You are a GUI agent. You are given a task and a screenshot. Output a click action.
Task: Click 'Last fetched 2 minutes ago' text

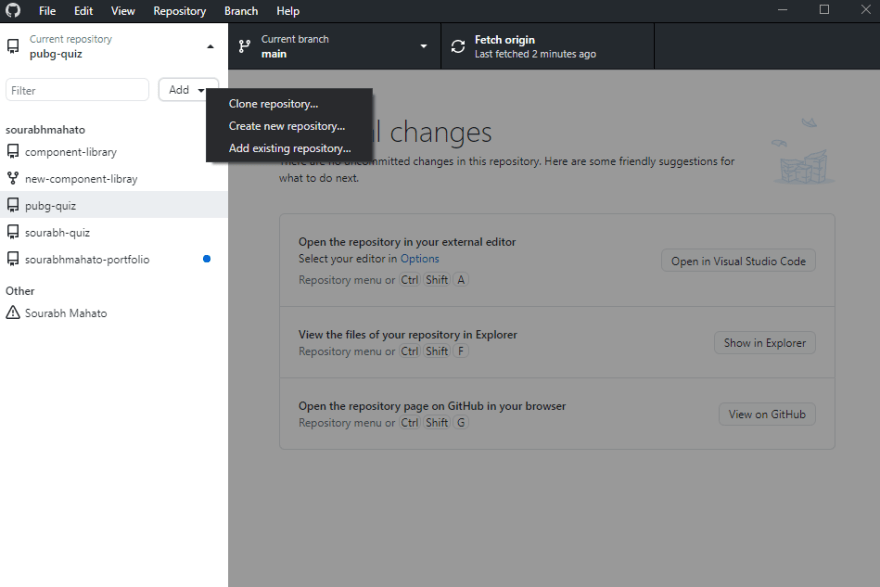tap(535, 54)
